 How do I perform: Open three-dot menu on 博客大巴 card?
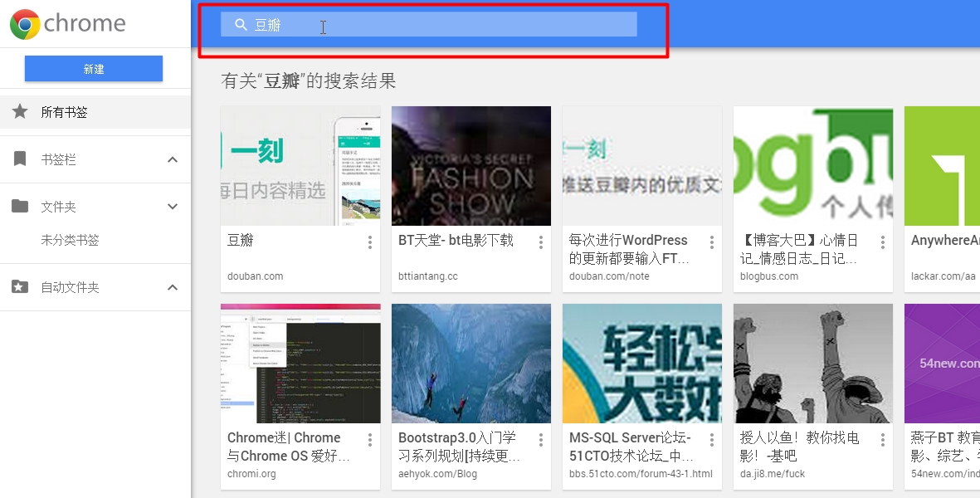[x=883, y=242]
